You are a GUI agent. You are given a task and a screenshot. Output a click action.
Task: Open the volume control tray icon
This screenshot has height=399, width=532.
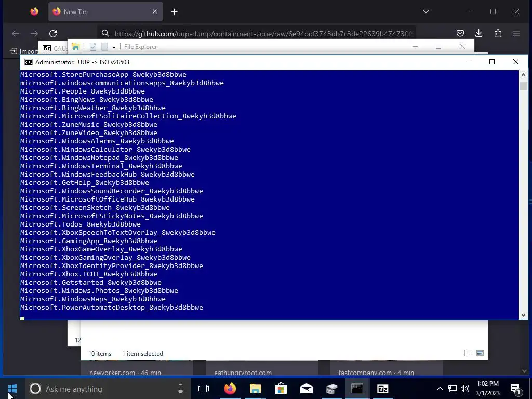465,389
